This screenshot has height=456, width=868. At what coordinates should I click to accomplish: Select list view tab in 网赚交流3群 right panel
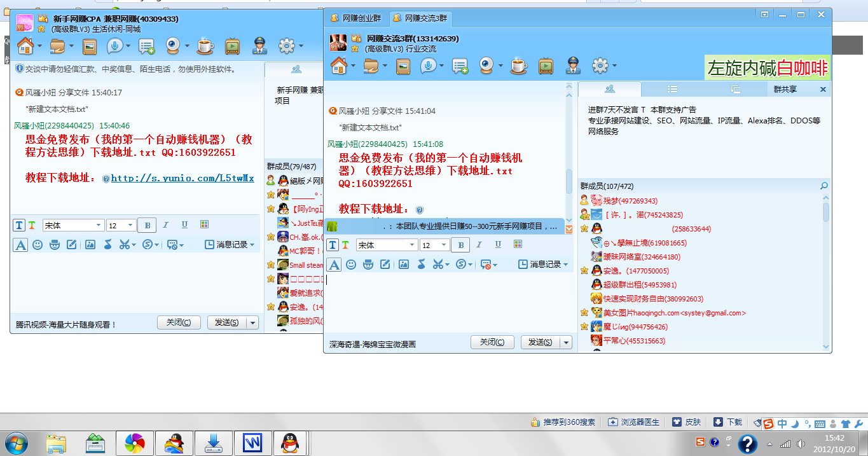[672, 89]
